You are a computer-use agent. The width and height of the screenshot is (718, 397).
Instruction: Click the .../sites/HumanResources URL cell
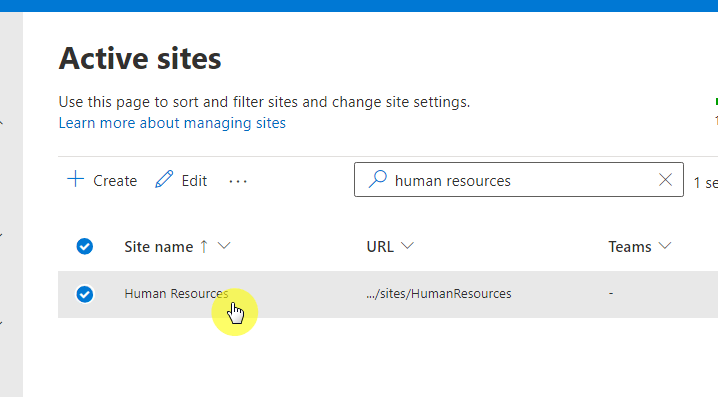[439, 294]
